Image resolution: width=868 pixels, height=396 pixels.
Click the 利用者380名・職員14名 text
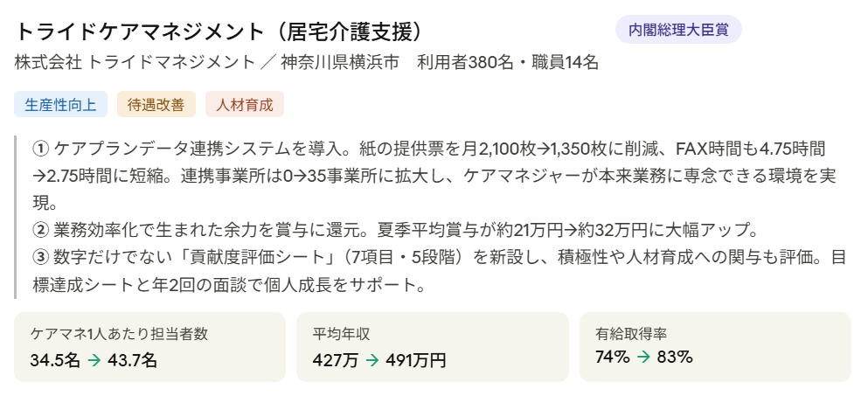tap(508, 63)
